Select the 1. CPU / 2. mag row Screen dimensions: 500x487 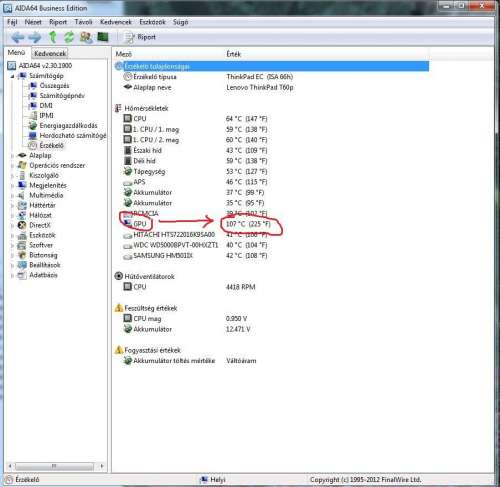click(x=271, y=140)
